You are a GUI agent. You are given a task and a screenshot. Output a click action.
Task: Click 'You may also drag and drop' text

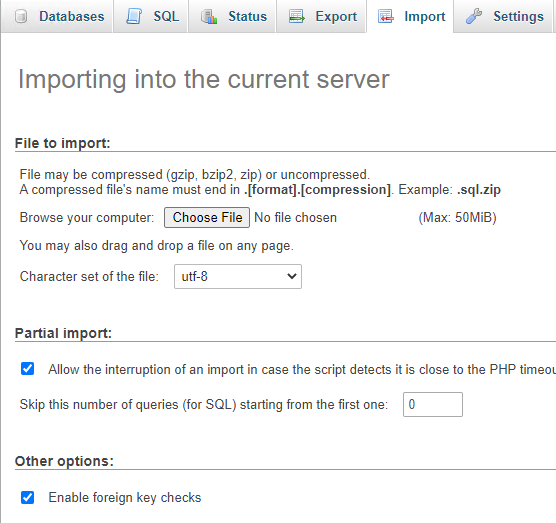157,245
